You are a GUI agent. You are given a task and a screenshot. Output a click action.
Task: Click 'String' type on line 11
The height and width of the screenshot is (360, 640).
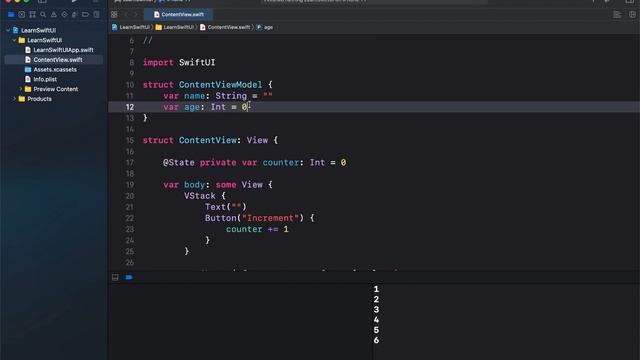click(231, 96)
